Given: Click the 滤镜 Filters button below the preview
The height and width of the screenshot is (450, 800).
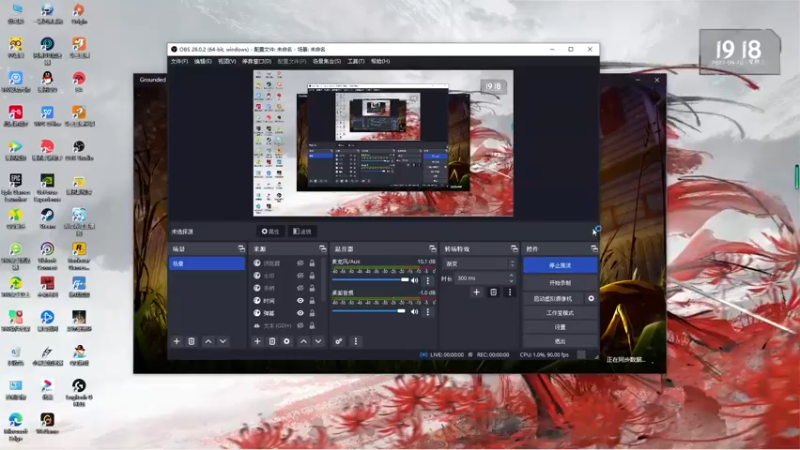Looking at the screenshot, I should tap(302, 232).
